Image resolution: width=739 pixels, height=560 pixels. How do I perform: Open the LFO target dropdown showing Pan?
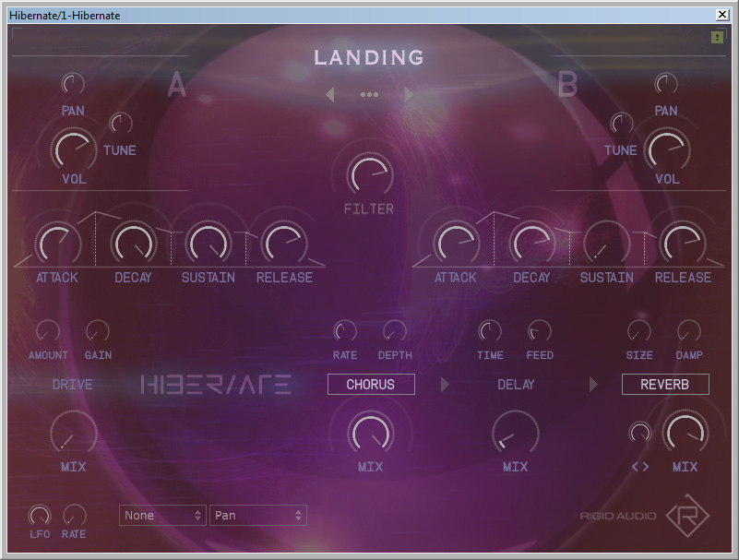point(257,516)
